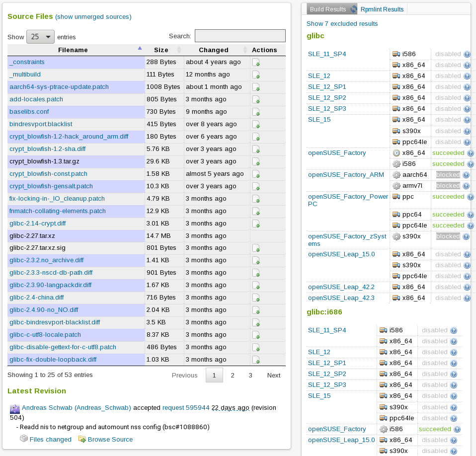
Task: Download the _constraints file icon
Action: click(x=256, y=62)
